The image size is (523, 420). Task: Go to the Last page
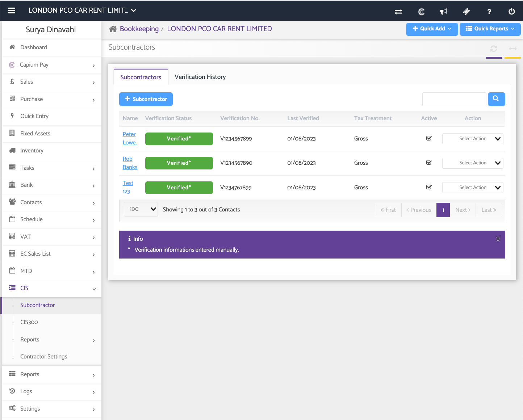489,210
